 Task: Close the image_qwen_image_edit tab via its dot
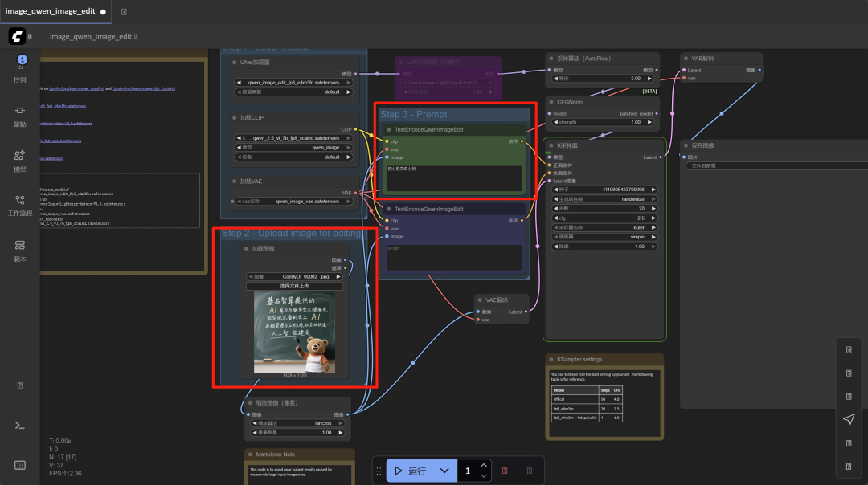point(103,11)
